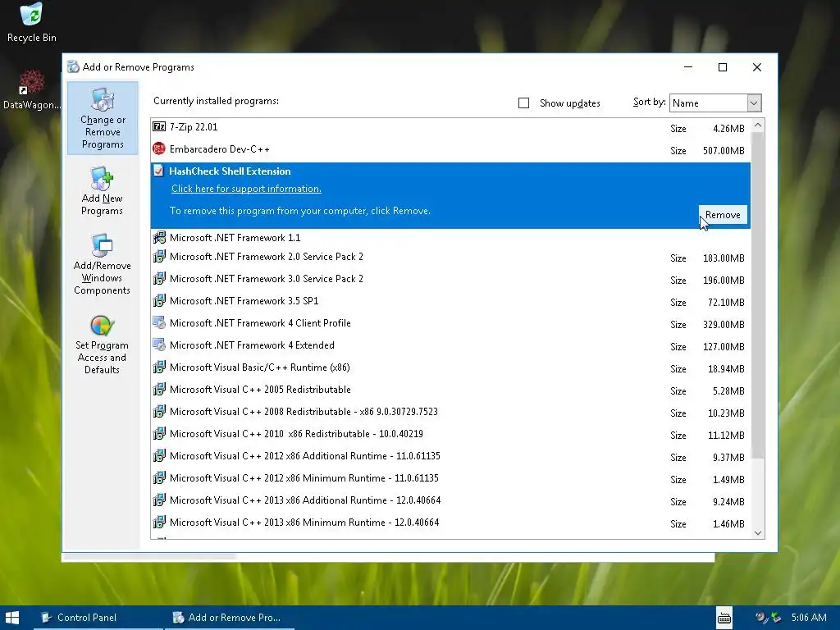Click the .NET Framework 2.0 Service Pack 2 icon
Image resolution: width=840 pixels, height=630 pixels.
pos(159,257)
